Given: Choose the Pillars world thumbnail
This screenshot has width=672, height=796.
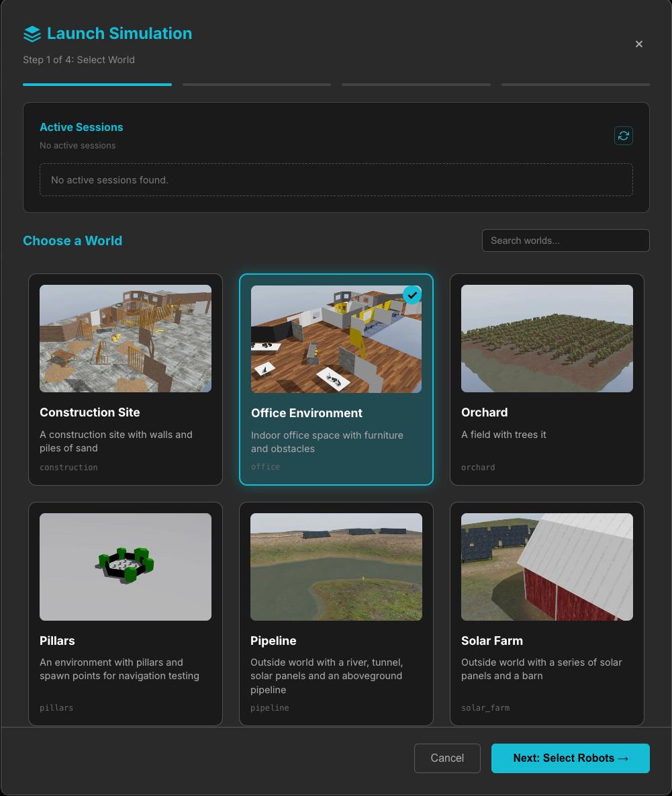Looking at the screenshot, I should click(x=126, y=567).
